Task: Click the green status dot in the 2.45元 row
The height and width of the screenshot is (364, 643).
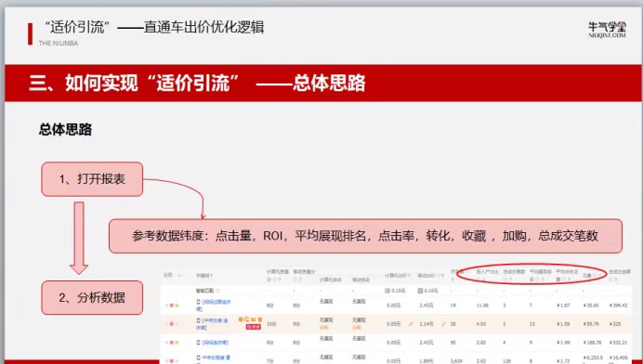Action: pos(177,305)
